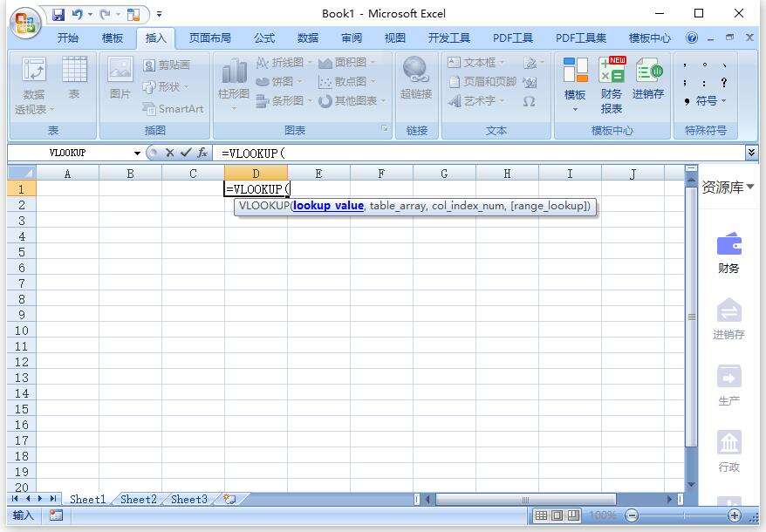Click zoom out minus button
This screenshot has height=532, width=766.
pos(631,515)
